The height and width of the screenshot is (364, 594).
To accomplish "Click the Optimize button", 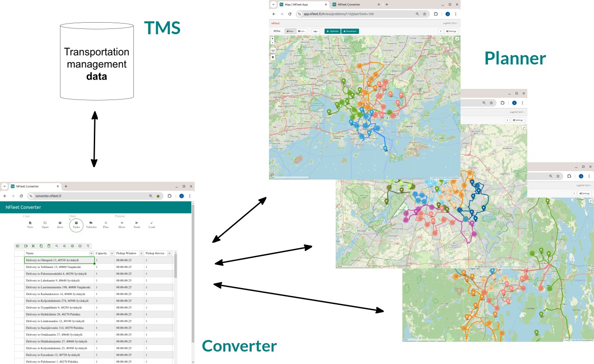I will coord(333,31).
